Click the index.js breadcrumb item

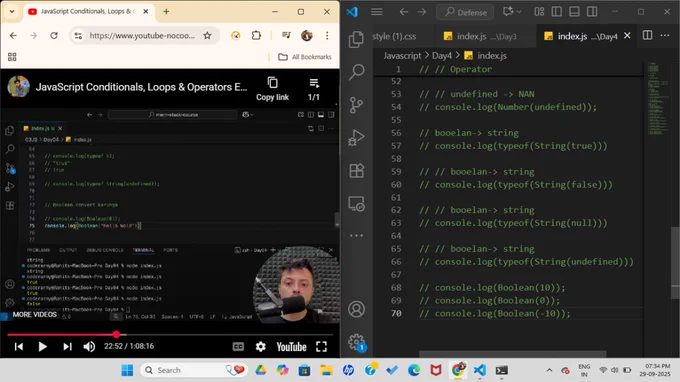[486, 56]
